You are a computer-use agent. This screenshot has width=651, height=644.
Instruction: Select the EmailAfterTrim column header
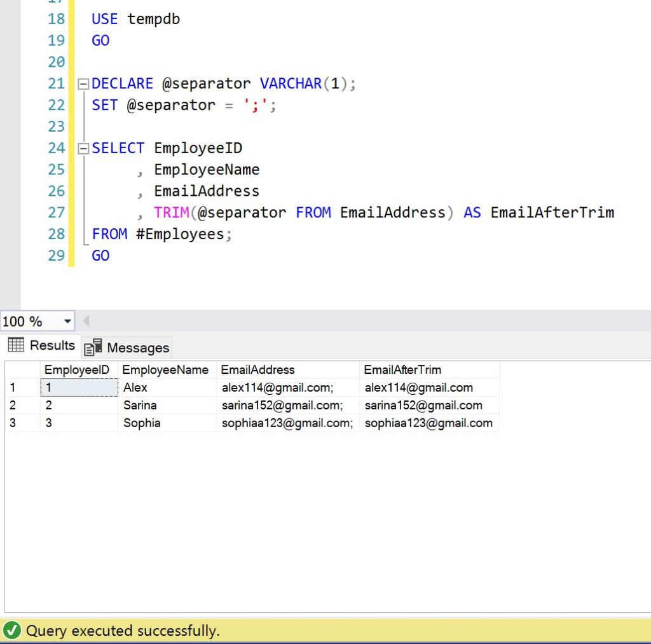pos(402,369)
